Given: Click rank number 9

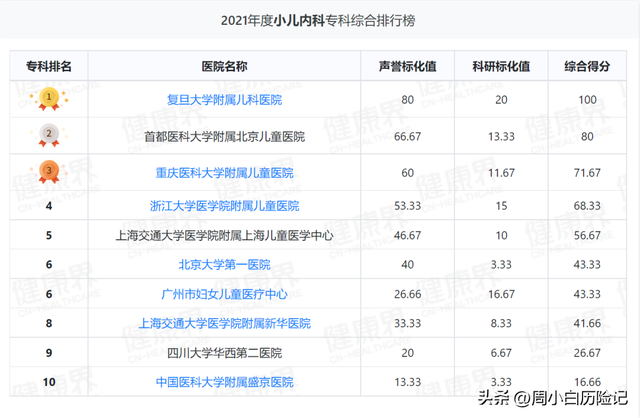Looking at the screenshot, I should (x=49, y=353).
